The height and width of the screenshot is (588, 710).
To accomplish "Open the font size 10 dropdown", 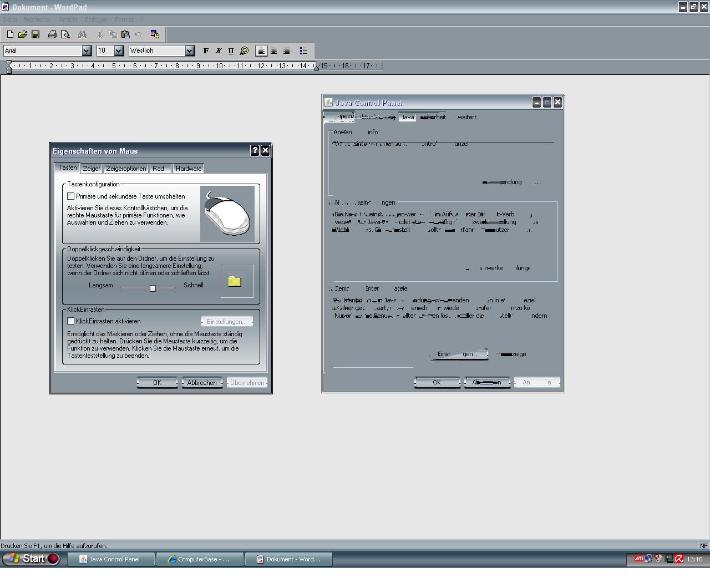I will [x=119, y=50].
